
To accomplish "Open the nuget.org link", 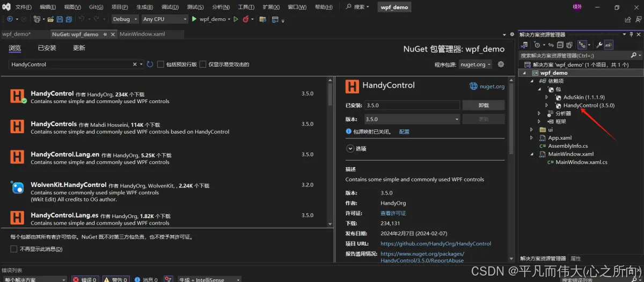I will [x=492, y=86].
